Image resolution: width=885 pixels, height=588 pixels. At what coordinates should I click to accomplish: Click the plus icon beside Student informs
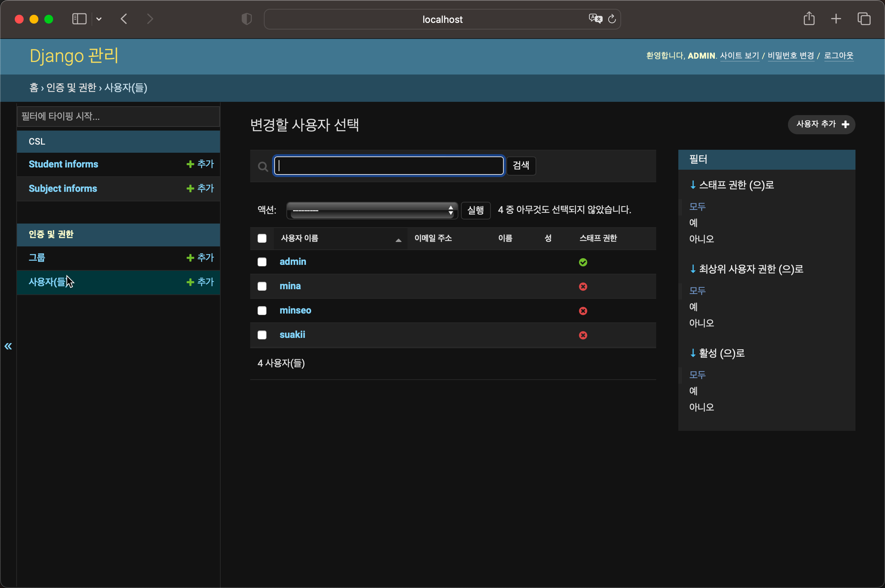190,164
